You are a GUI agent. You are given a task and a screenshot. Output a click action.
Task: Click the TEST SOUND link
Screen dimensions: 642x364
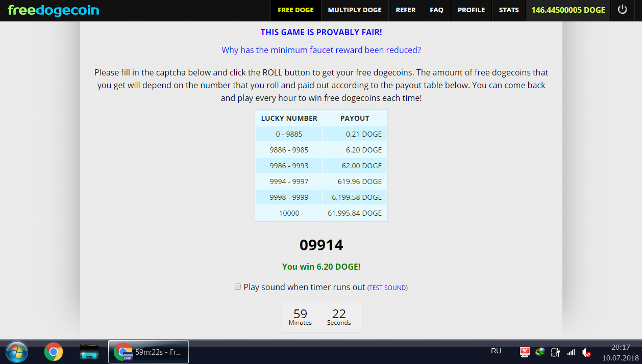387,288
